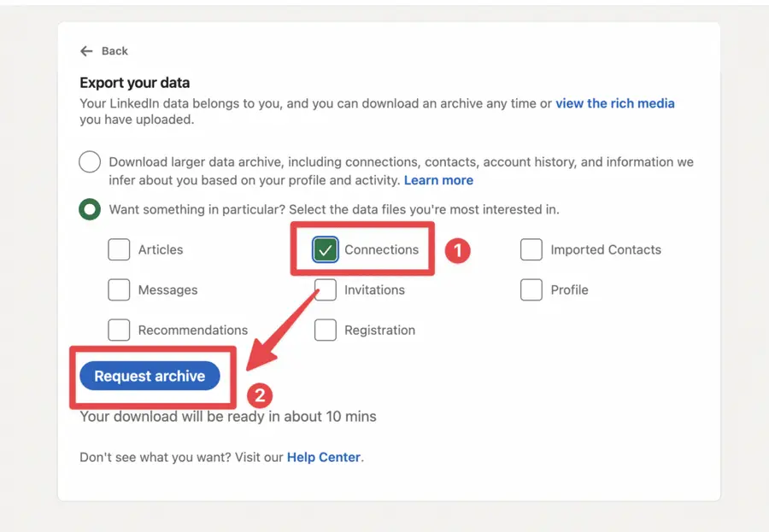
Task: Select the larger data archive radio option
Action: tap(90, 161)
